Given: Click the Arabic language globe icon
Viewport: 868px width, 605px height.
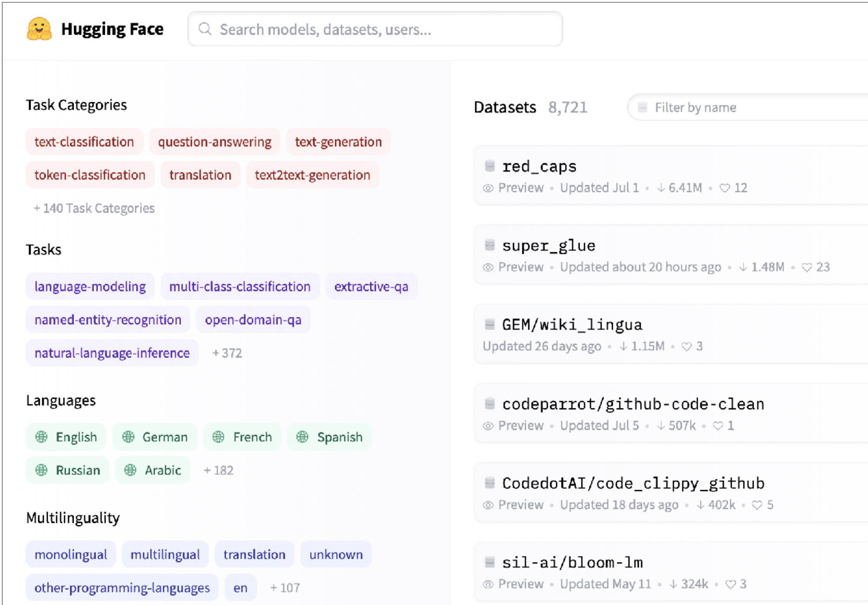Looking at the screenshot, I should click(130, 470).
